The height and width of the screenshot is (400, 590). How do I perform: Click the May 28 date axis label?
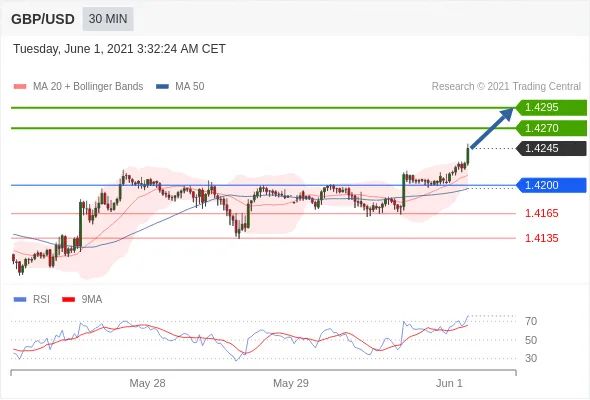(147, 383)
